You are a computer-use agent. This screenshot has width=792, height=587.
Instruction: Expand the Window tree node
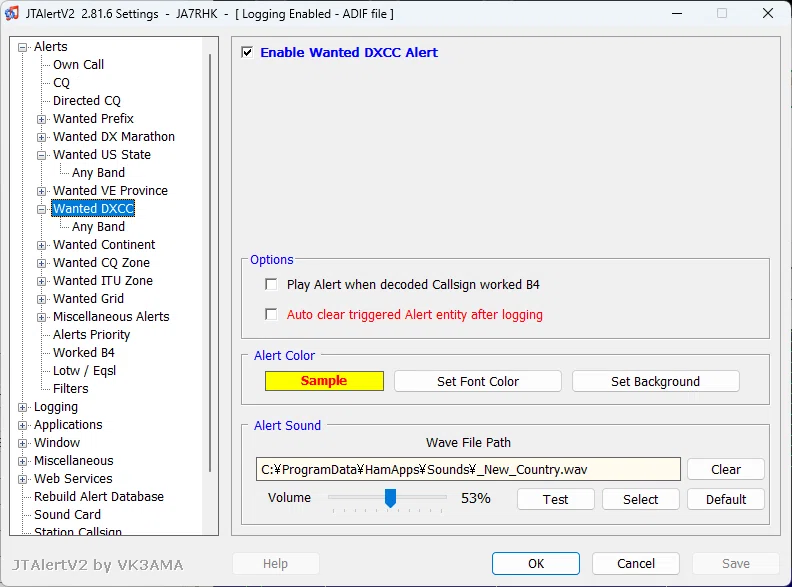(22, 444)
